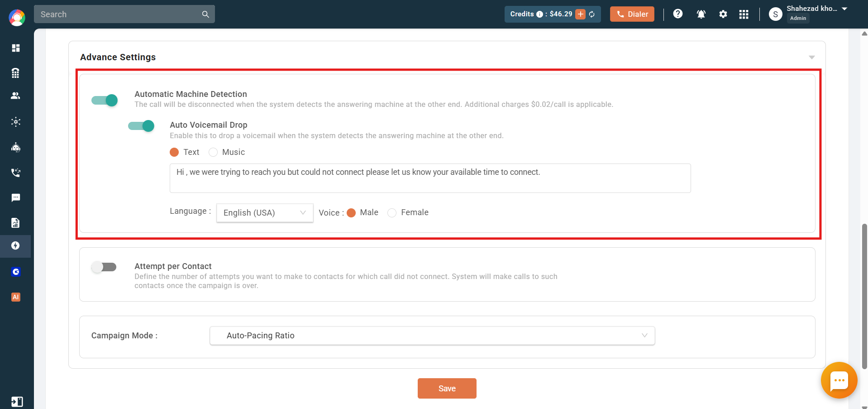Select the Text voicemail option

point(174,152)
